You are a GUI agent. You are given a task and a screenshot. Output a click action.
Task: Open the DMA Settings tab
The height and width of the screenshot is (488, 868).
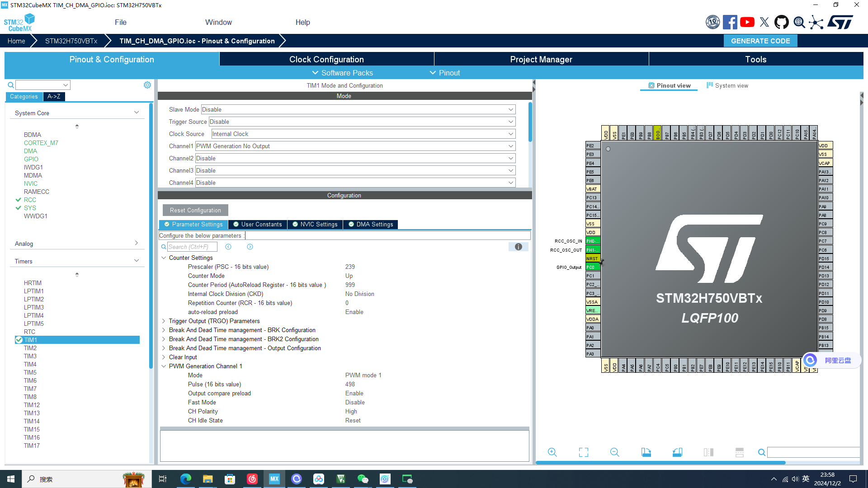[370, 224]
